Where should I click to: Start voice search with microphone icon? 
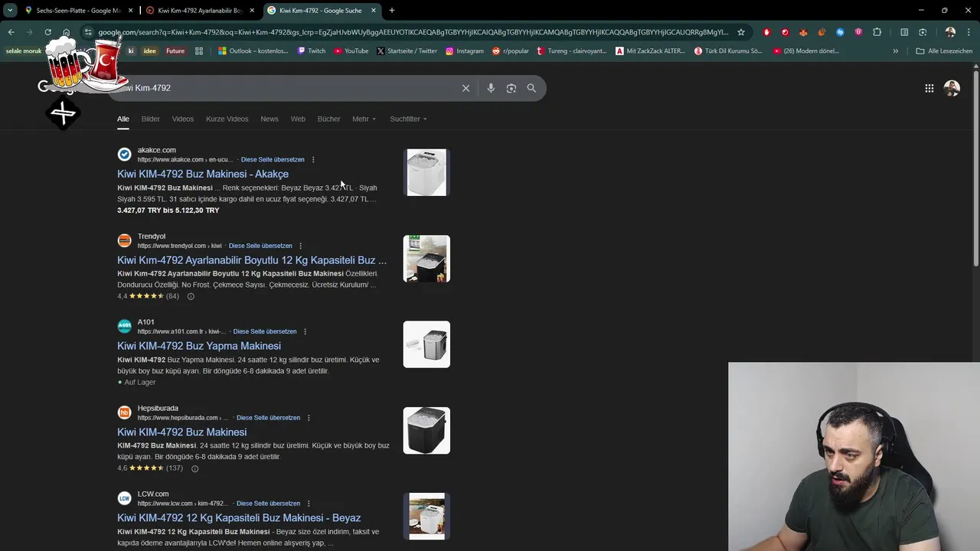(491, 88)
